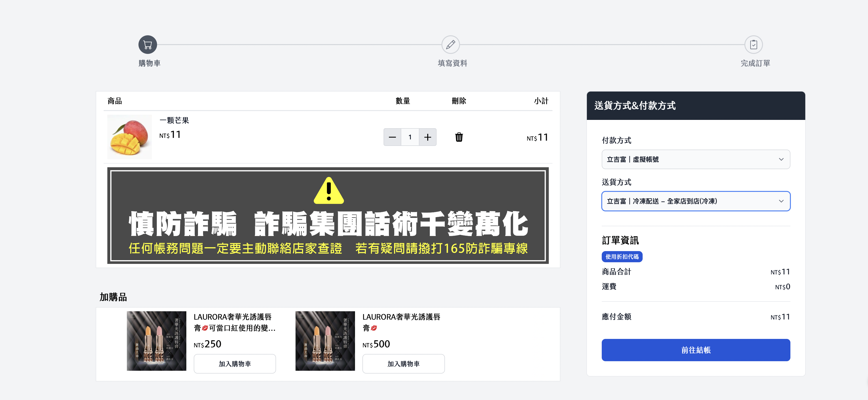Click the 一顆芒果 product name
This screenshot has width=868, height=400.
[174, 120]
